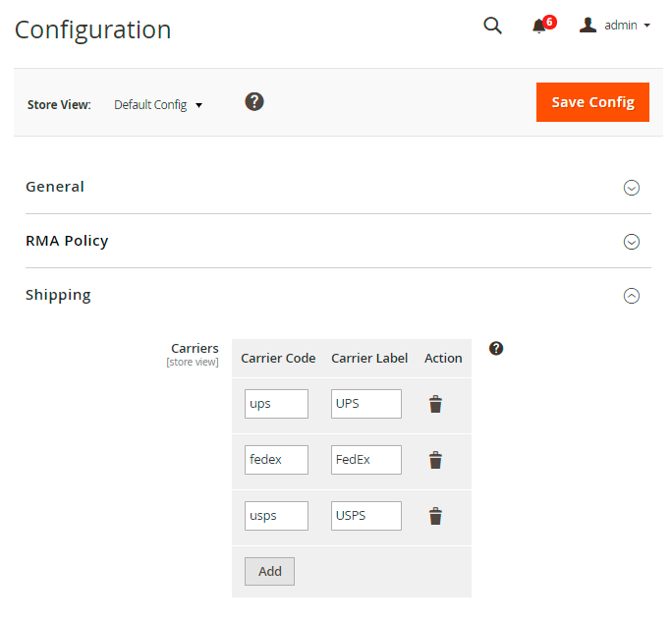672x624 pixels.
Task: Click the admin user avatar icon
Action: point(588,26)
